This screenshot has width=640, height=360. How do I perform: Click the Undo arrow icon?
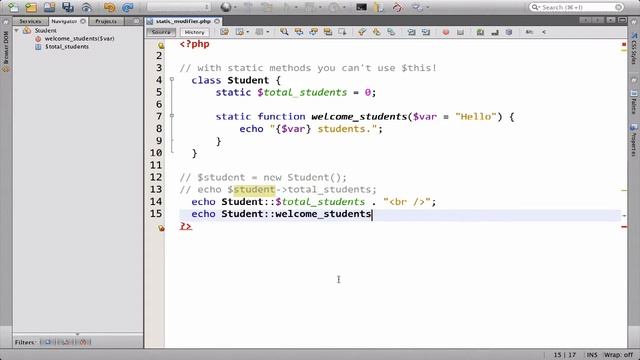coord(109,7)
